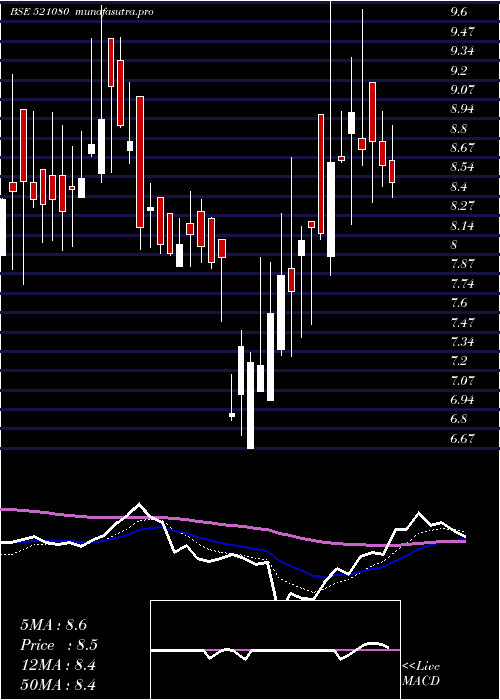Click inside the MACD inset chart
Viewport: 500px width, 700px height.
(275, 650)
